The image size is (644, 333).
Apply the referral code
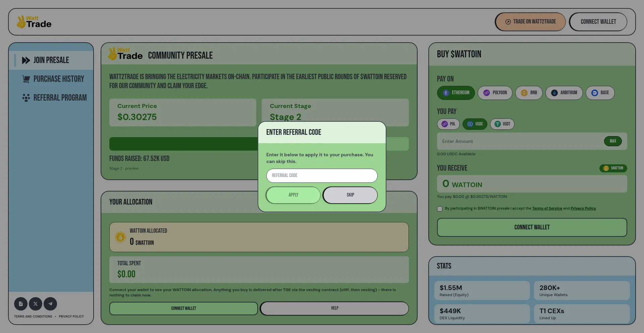293,195
